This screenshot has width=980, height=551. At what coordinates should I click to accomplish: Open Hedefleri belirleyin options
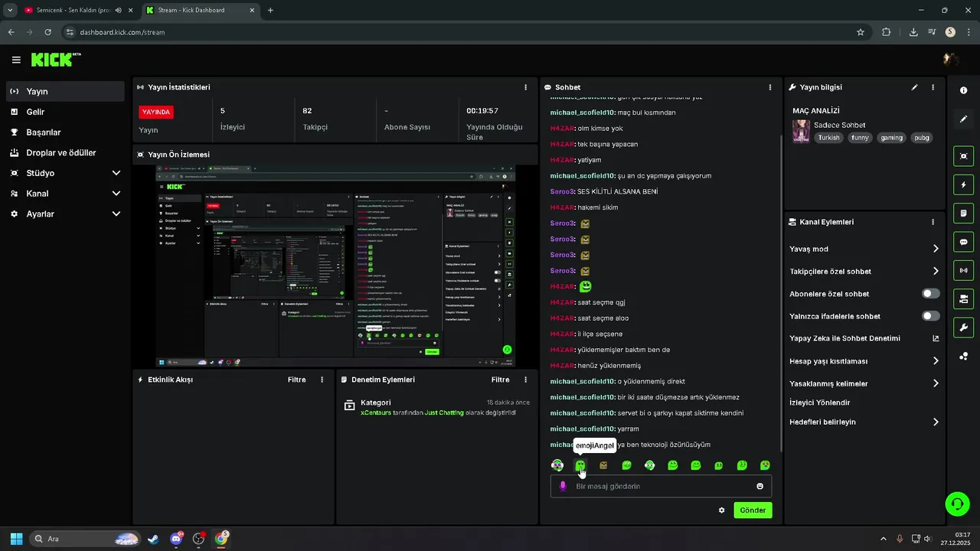pos(864,422)
